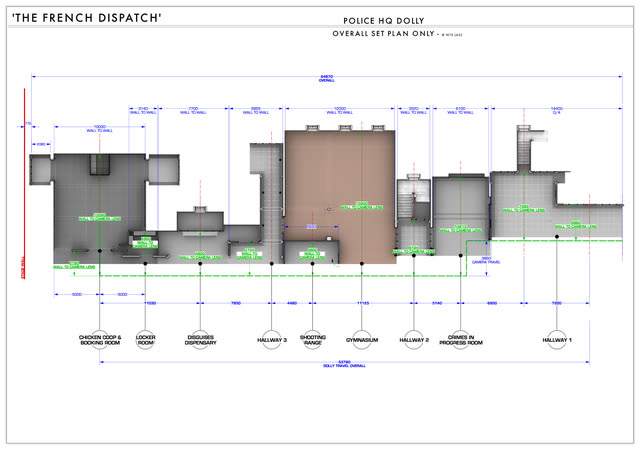Click the 5855 WALL TO WALL dimension

[x=256, y=110]
